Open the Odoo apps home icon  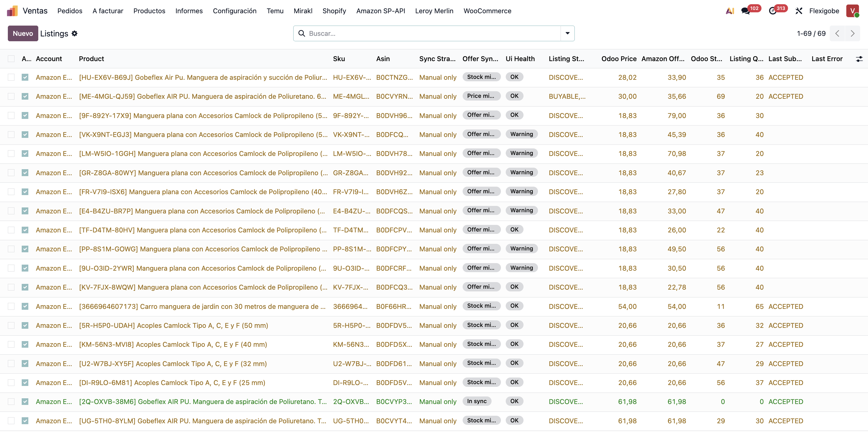[x=12, y=11]
